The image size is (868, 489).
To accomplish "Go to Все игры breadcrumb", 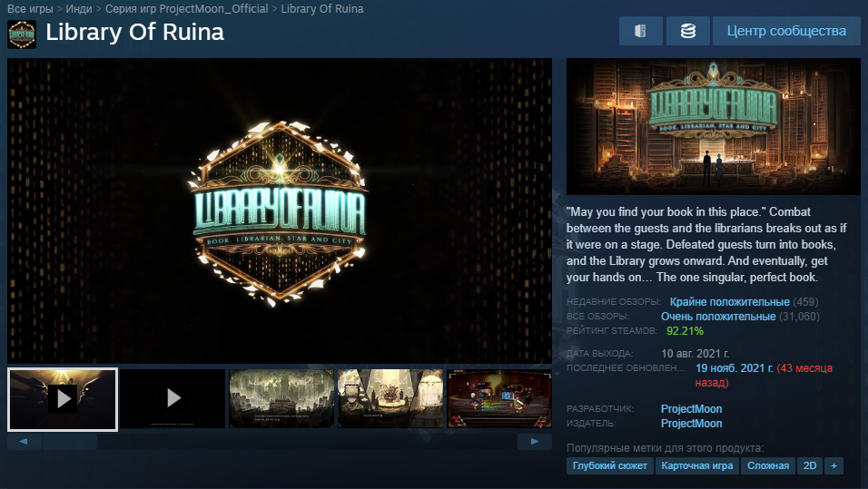I will (30, 9).
